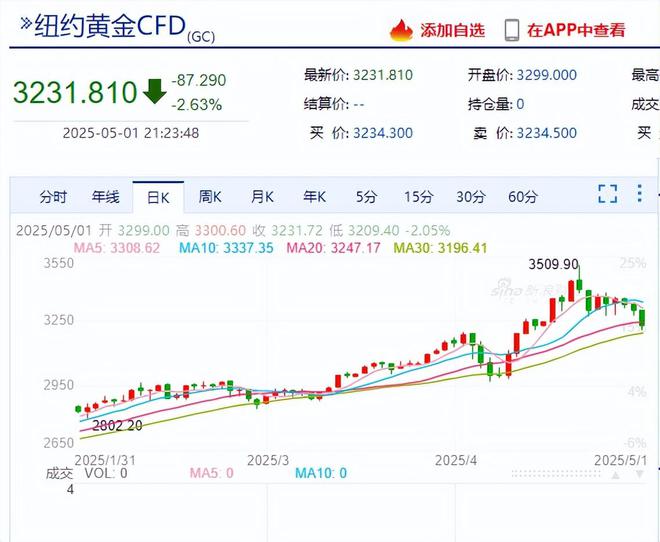Click the 成交 VOL: 0 label
Image resolution: width=660 pixels, height=542 pixels.
tap(87, 473)
